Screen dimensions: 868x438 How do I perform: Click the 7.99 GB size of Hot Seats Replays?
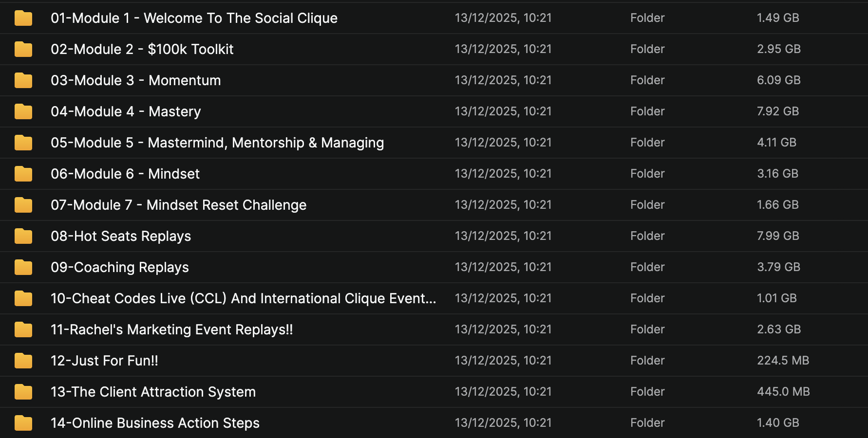(x=778, y=236)
